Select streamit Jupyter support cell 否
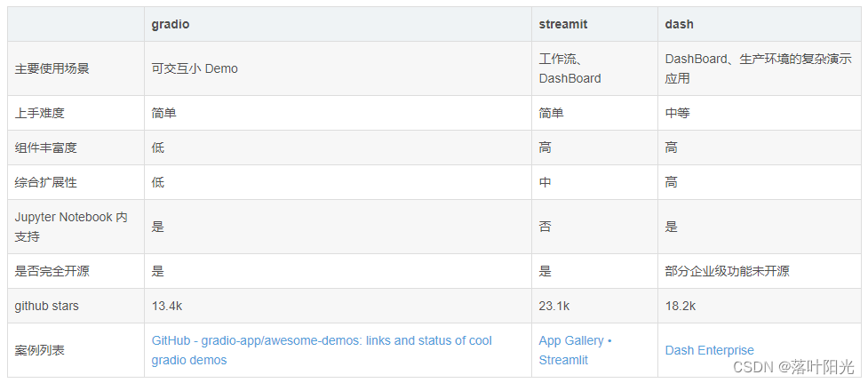This screenshot has height=383, width=868. [x=545, y=227]
